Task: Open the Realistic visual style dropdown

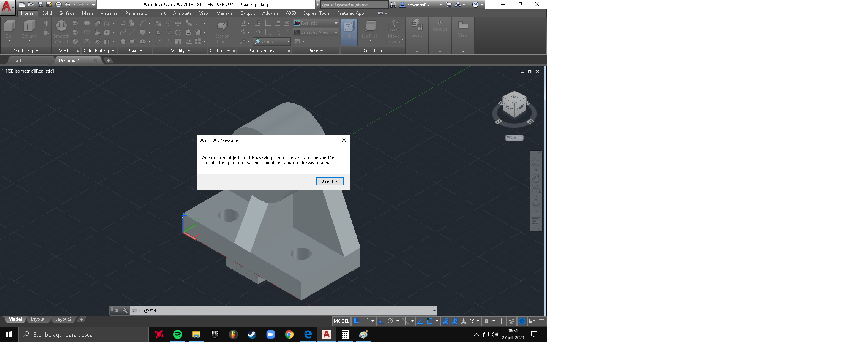Action: point(336,23)
